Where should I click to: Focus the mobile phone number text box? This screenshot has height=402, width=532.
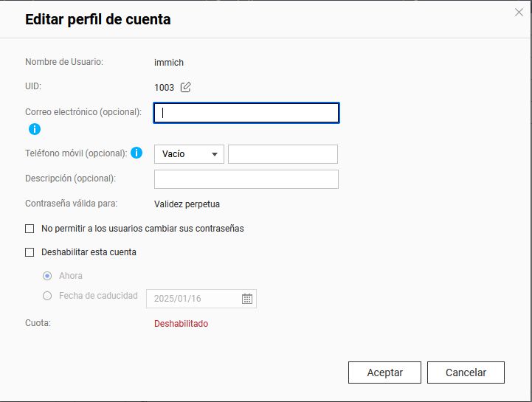283,154
